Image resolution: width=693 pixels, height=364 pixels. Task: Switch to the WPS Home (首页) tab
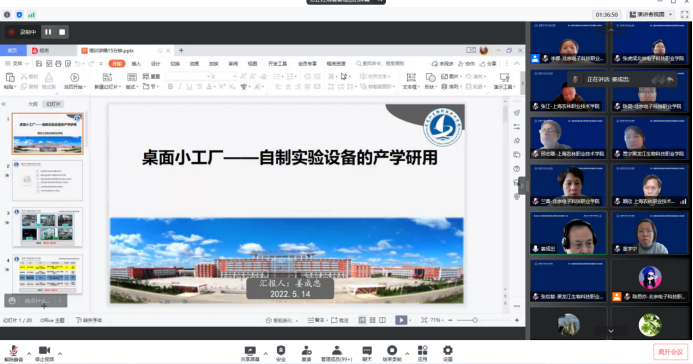pos(12,50)
